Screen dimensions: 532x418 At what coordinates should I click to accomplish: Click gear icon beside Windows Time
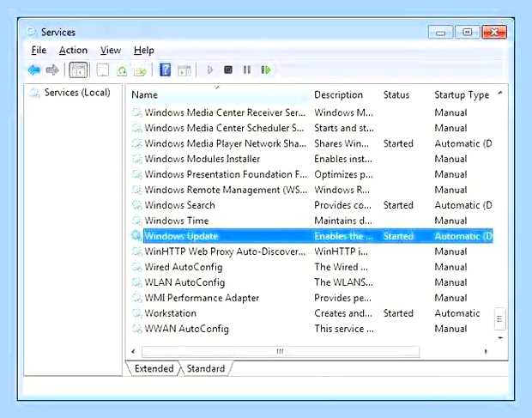click(x=136, y=221)
